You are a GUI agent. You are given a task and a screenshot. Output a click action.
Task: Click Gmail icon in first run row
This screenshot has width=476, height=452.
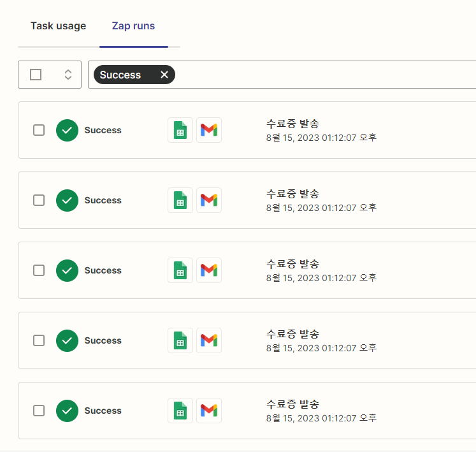tap(209, 130)
